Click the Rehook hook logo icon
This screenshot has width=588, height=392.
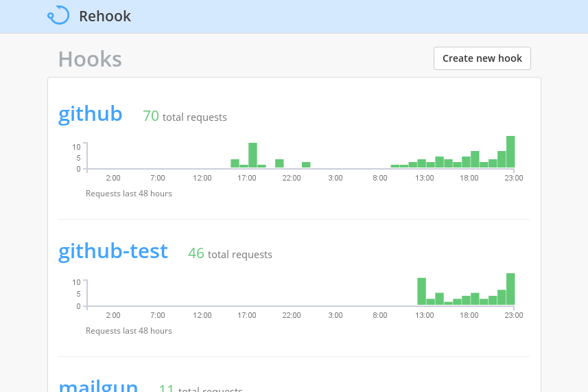point(58,15)
